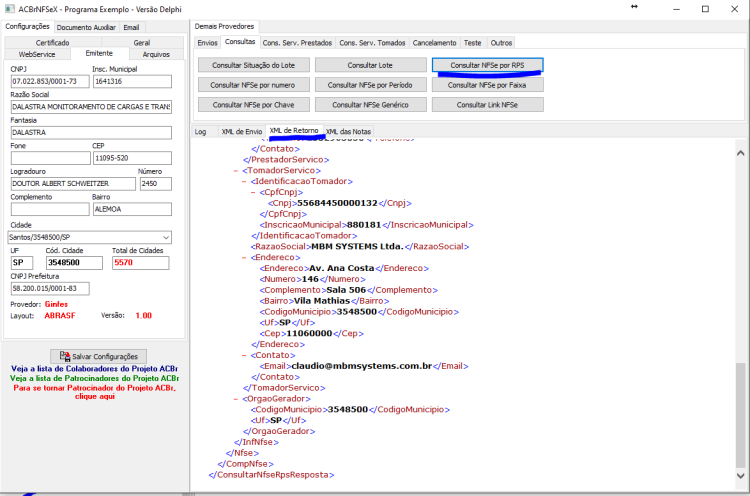Open the WebService settings tab

pyautogui.click(x=37, y=54)
